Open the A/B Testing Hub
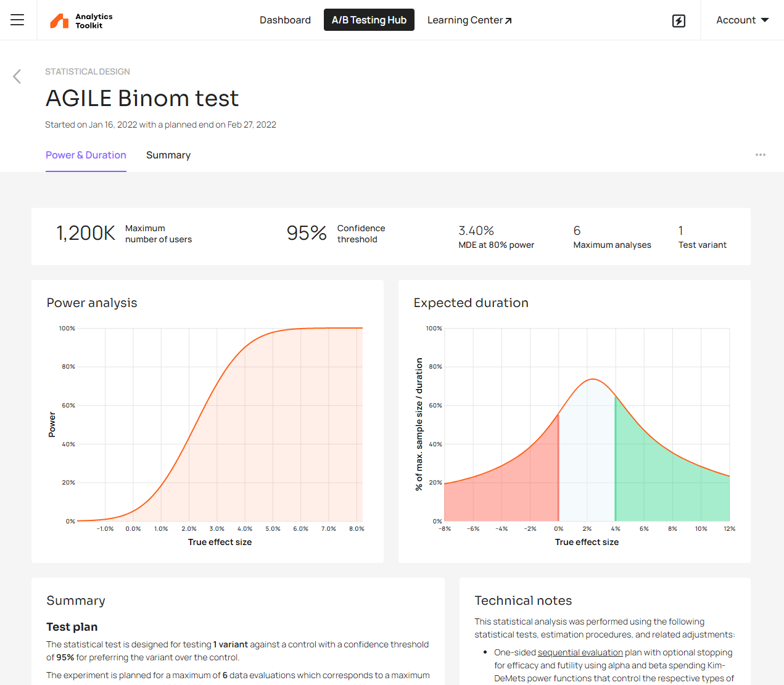784x685 pixels. tap(369, 20)
